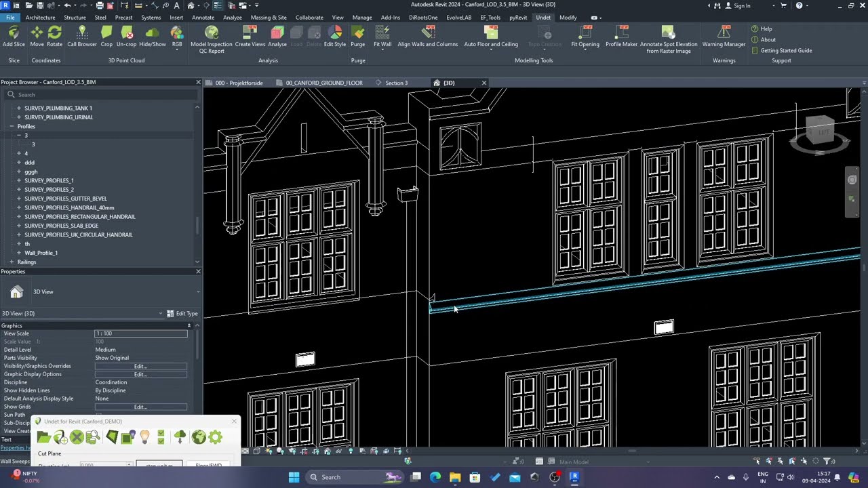Open the Edit Style tool
This screenshot has width=868, height=488.
coord(335,37)
